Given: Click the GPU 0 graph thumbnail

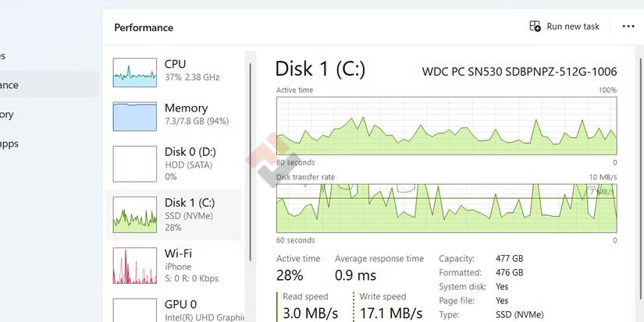Looking at the screenshot, I should (x=135, y=310).
